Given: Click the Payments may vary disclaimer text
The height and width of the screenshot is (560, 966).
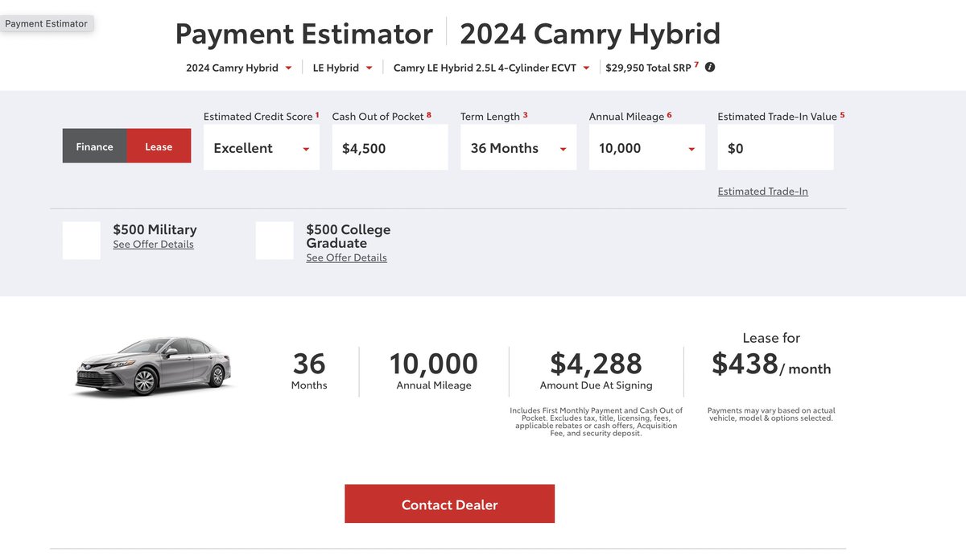Looking at the screenshot, I should tap(771, 414).
